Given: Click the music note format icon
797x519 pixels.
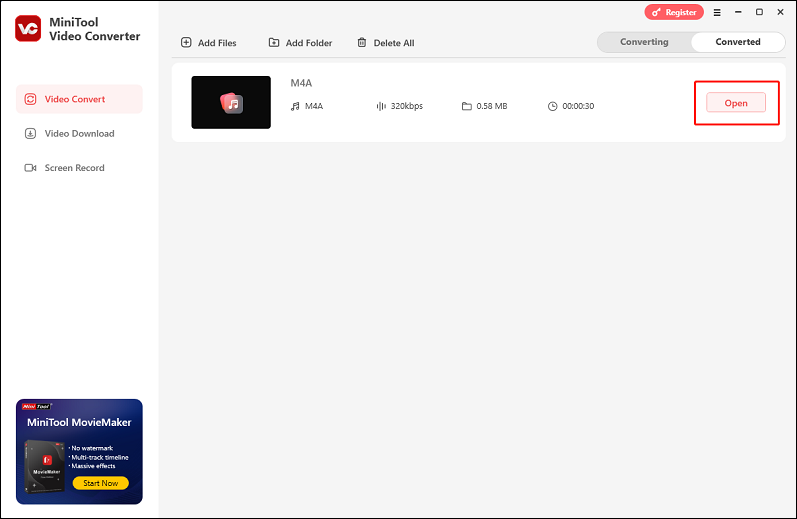Looking at the screenshot, I should click(295, 106).
